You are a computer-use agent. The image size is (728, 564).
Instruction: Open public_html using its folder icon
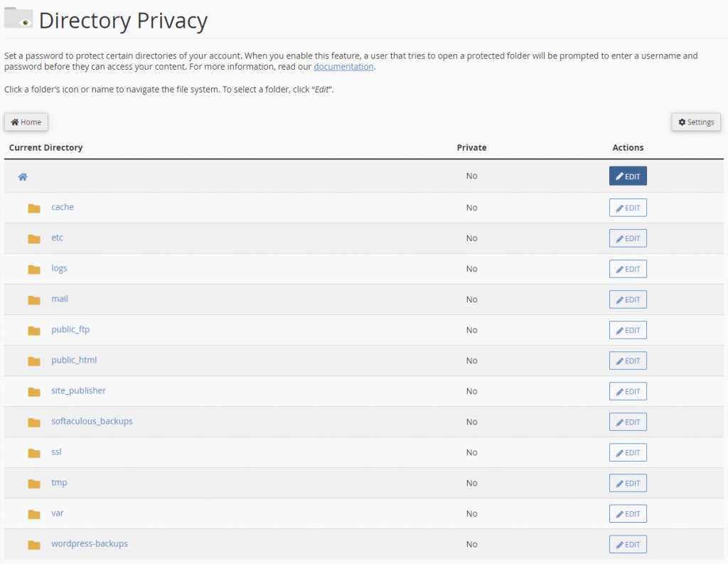pyautogui.click(x=34, y=360)
